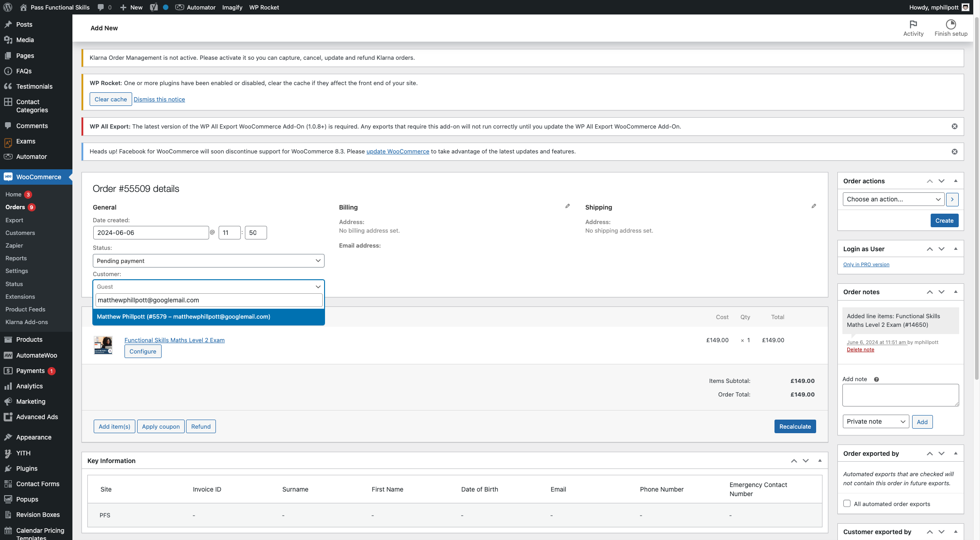Dismiss the WP All Export notice
Screen dimensions: 980x540
click(954, 126)
